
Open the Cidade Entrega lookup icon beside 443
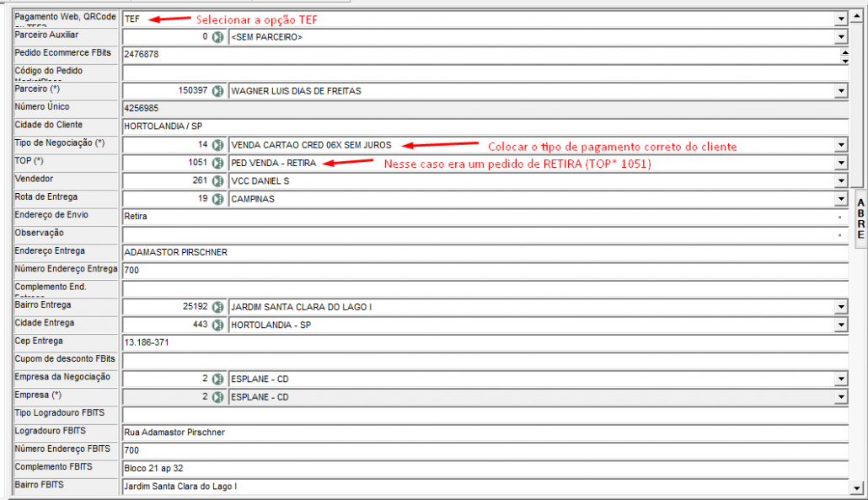point(218,325)
